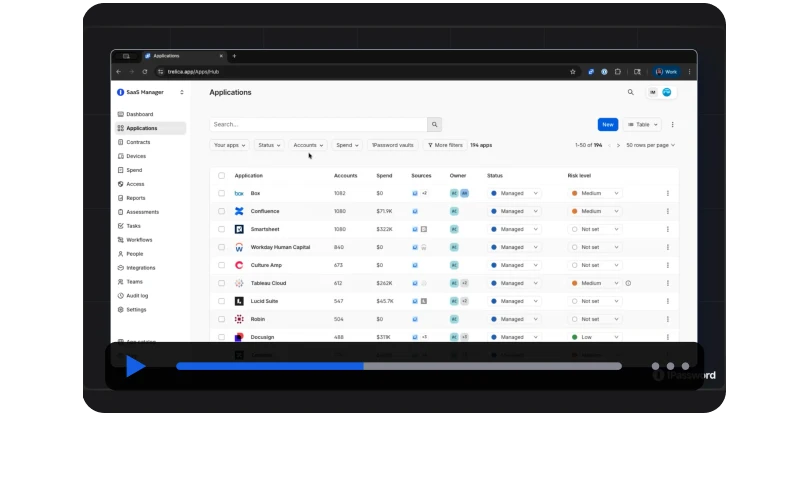This screenshot has height=504, width=810.
Task: Open row actions menu for Robin
Action: coord(667,319)
